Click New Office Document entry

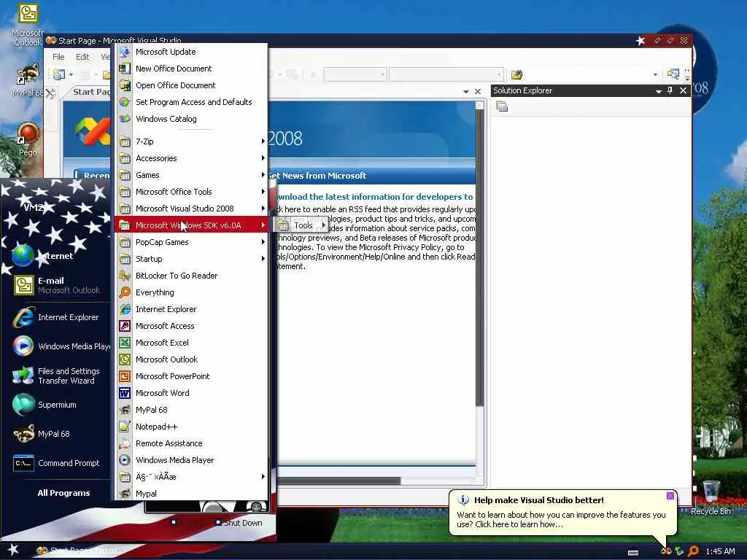(191, 69)
